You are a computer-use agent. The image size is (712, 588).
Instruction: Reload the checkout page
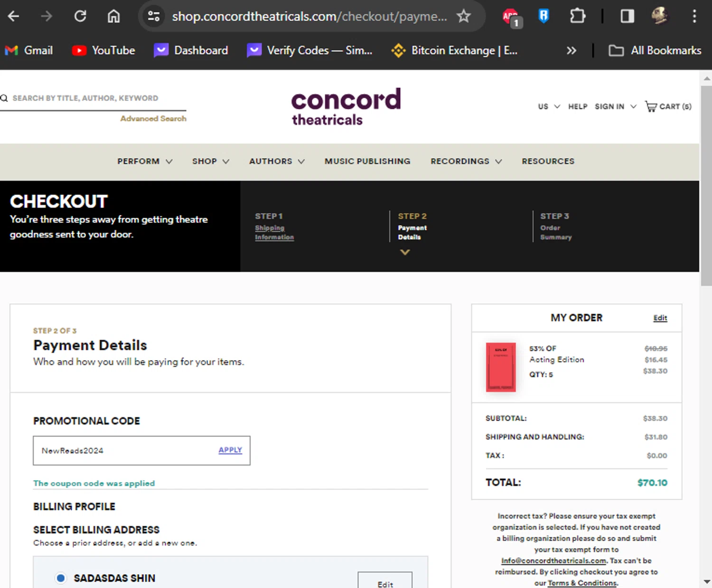coord(80,17)
